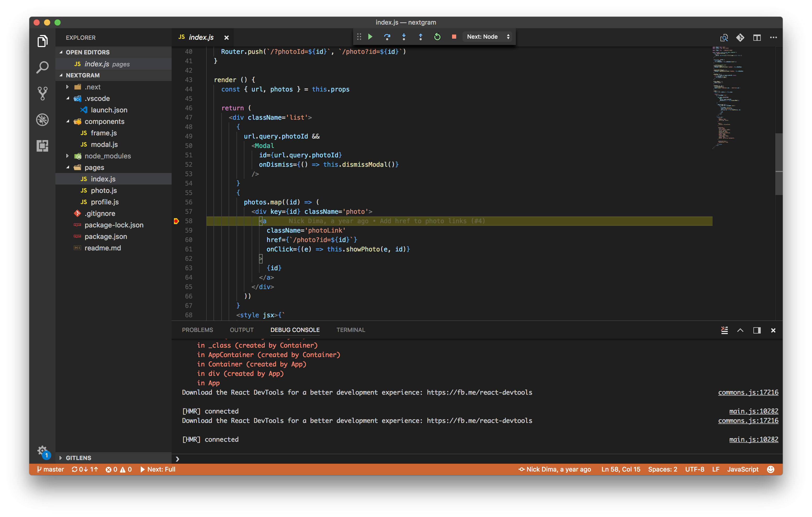812x517 pixels.
Task: Collapse the Open Editors section
Action: [113, 52]
